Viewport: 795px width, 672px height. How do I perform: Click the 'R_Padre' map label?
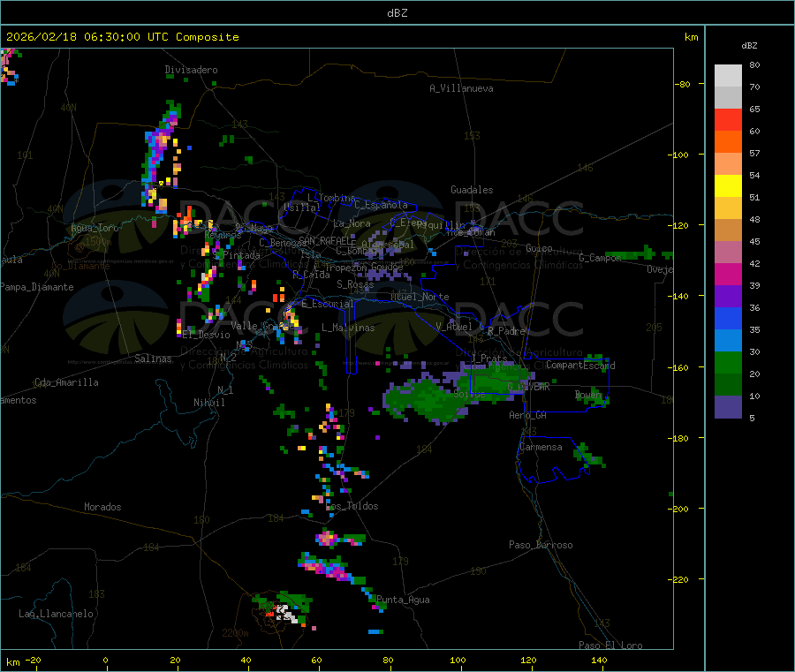click(x=506, y=331)
